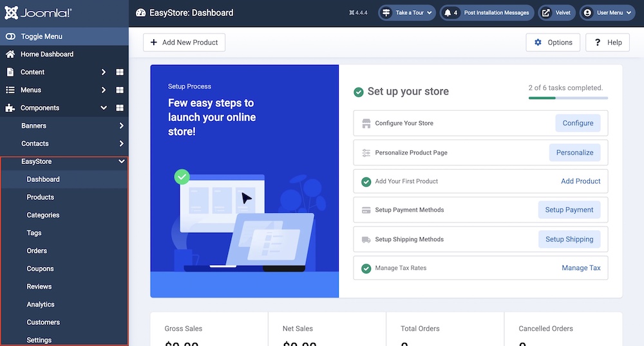Click the Joomla version 4.4.4 label
644x346 pixels.
pyautogui.click(x=358, y=13)
